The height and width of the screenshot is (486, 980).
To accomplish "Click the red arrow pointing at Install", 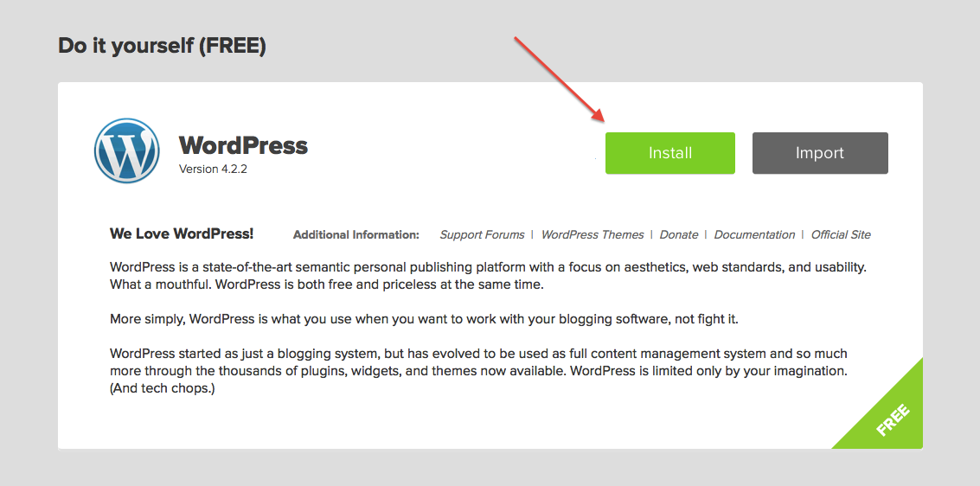I will click(558, 78).
